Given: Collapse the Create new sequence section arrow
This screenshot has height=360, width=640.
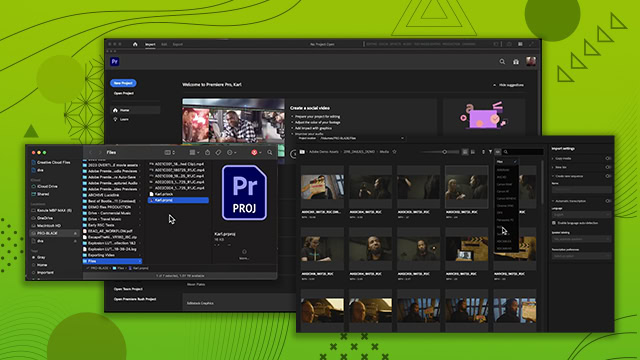Looking at the screenshot, I should click(553, 176).
